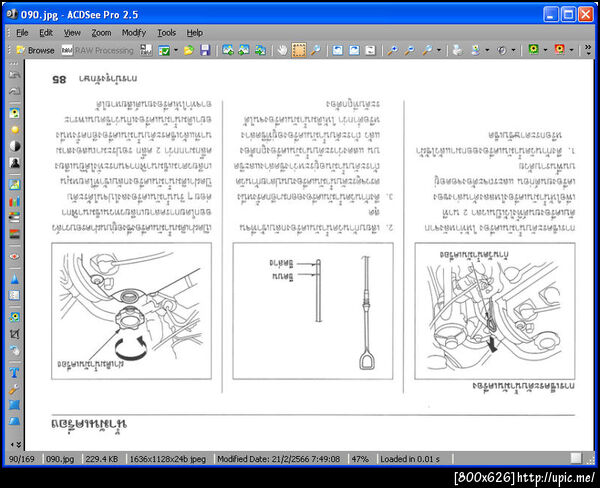The image size is (600, 488).
Task: Click the zoom in magnifier icon
Action: (393, 50)
